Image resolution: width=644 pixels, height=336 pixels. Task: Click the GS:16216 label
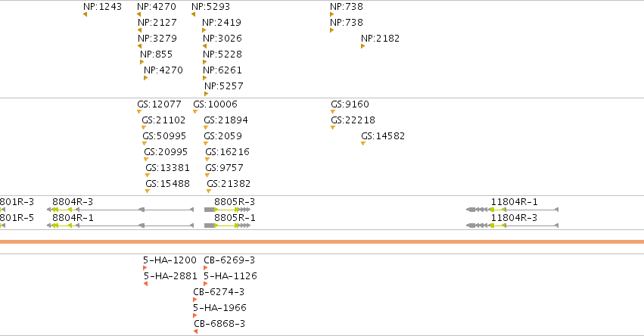227,152
